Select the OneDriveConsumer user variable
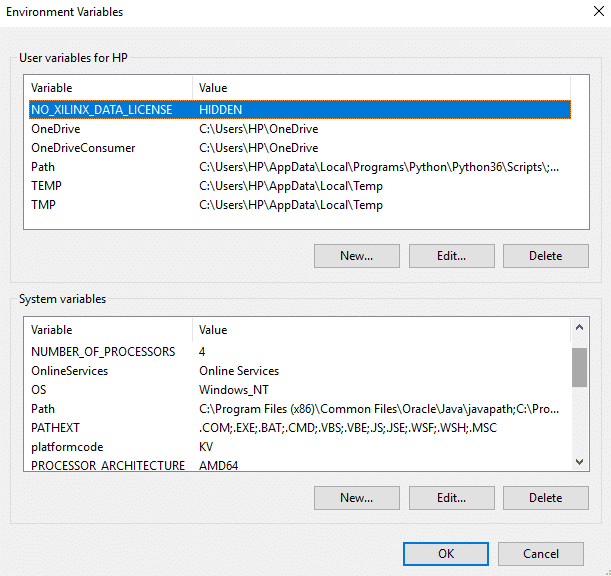This screenshot has height=576, width=611. point(83,148)
